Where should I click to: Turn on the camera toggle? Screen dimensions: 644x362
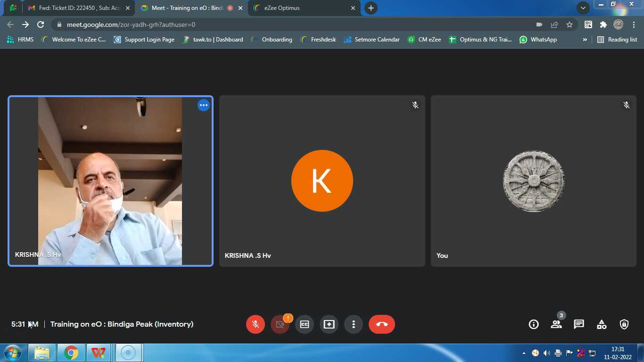coord(280,324)
